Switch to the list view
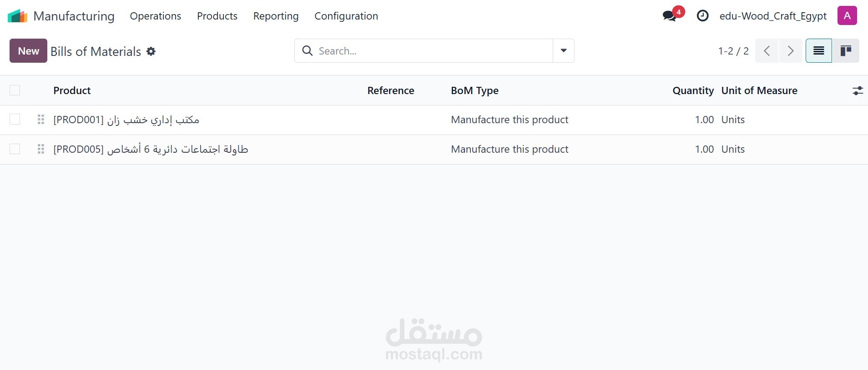This screenshot has width=868, height=370. (818, 51)
